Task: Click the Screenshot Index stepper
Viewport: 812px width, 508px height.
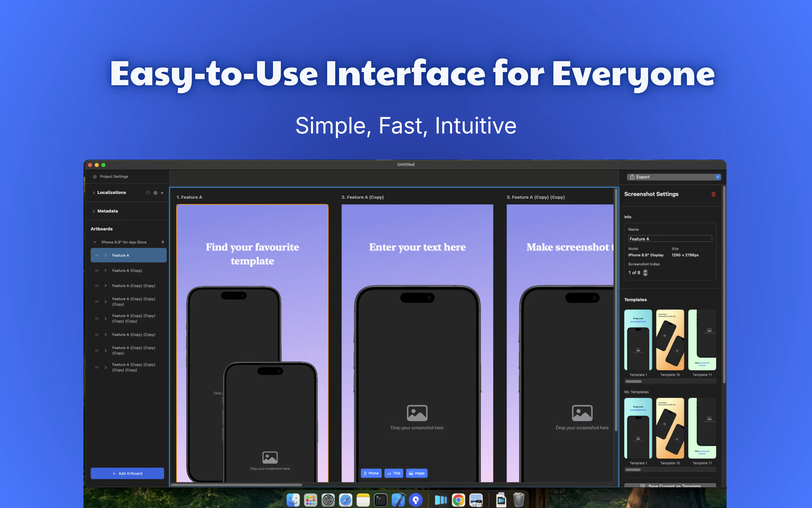Action: [x=645, y=273]
